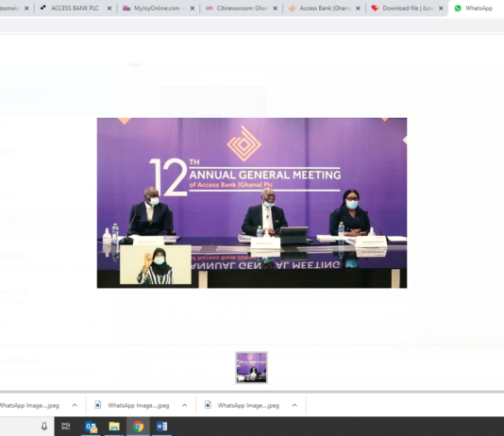Close the Access Bank (Ghana) tab
The height and width of the screenshot is (436, 504).
(358, 8)
